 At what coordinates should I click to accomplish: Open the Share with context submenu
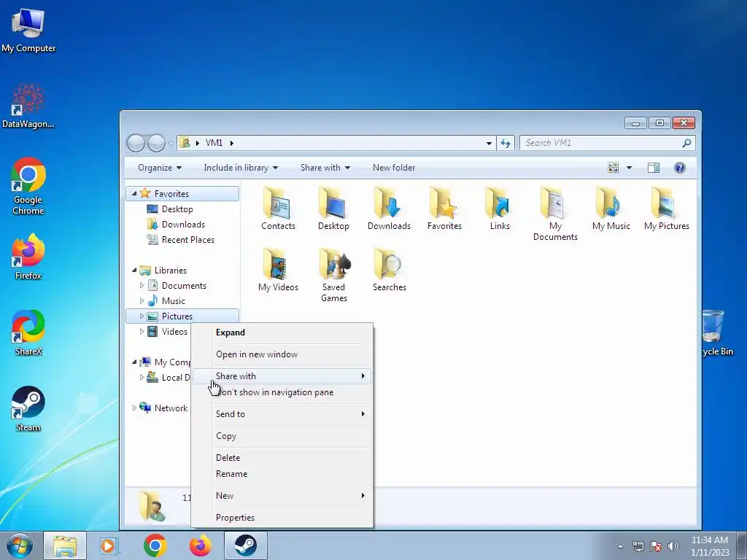point(282,376)
